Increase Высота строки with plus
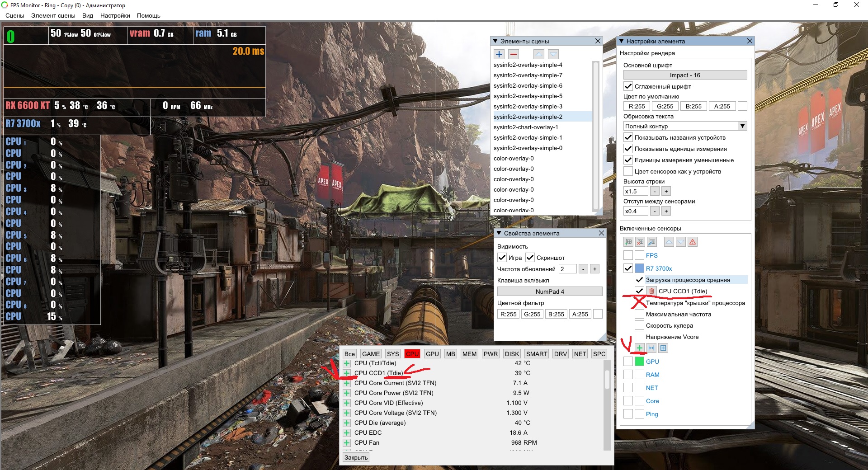 [x=666, y=191]
